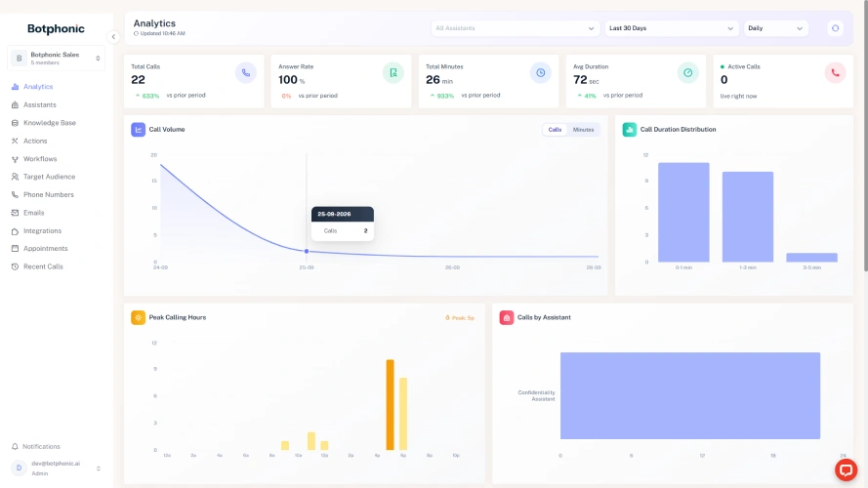This screenshot has width=868, height=488.
Task: Click the '41%' Avg Duration change value
Action: [x=590, y=96]
